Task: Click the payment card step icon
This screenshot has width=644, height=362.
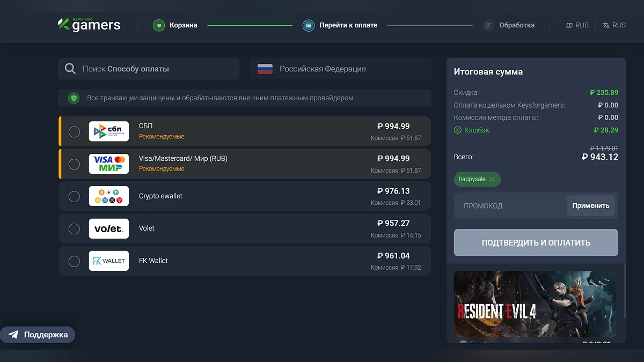Action: tap(308, 25)
